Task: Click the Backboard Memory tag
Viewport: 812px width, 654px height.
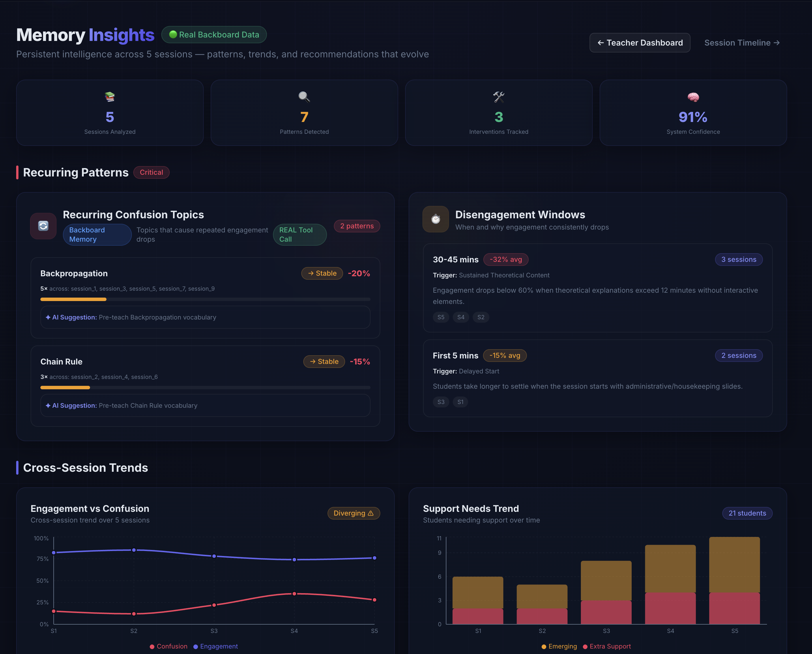Action: coord(97,234)
